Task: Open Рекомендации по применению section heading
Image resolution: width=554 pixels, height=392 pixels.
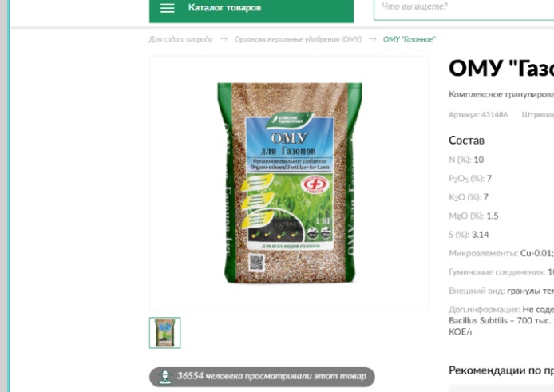Action: coord(501,370)
